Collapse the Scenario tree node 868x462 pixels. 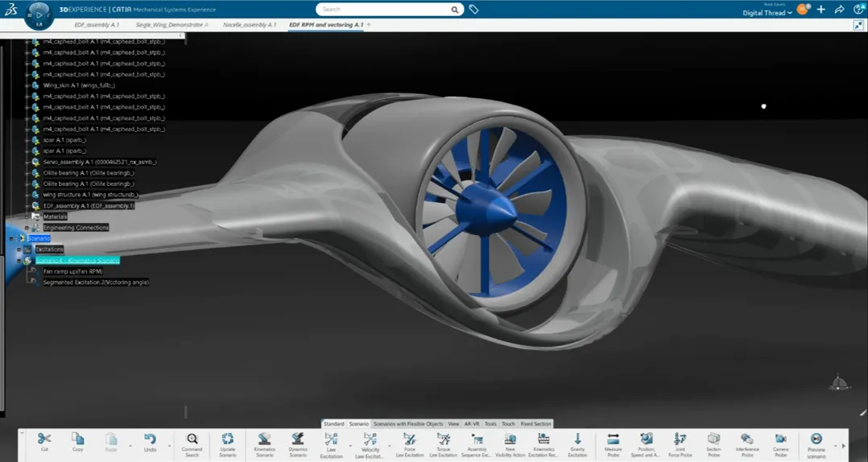tap(11, 238)
